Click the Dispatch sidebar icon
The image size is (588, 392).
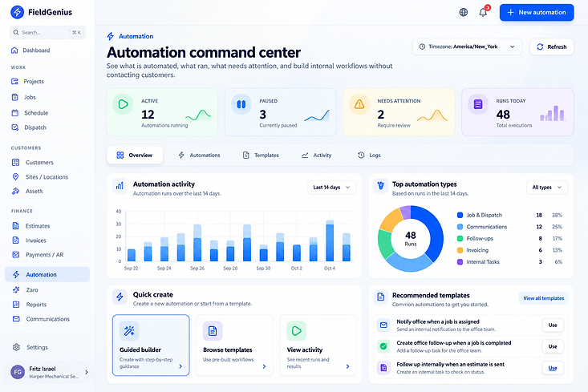15,127
